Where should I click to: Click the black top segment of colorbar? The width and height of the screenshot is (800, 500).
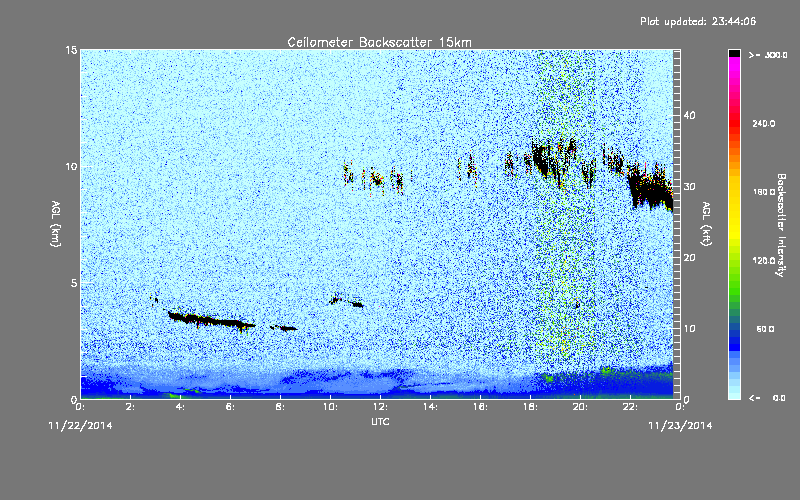pos(734,53)
